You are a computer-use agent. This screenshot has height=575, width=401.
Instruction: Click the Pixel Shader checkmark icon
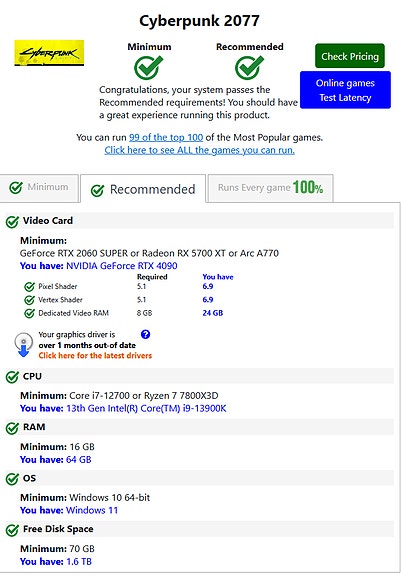click(29, 287)
